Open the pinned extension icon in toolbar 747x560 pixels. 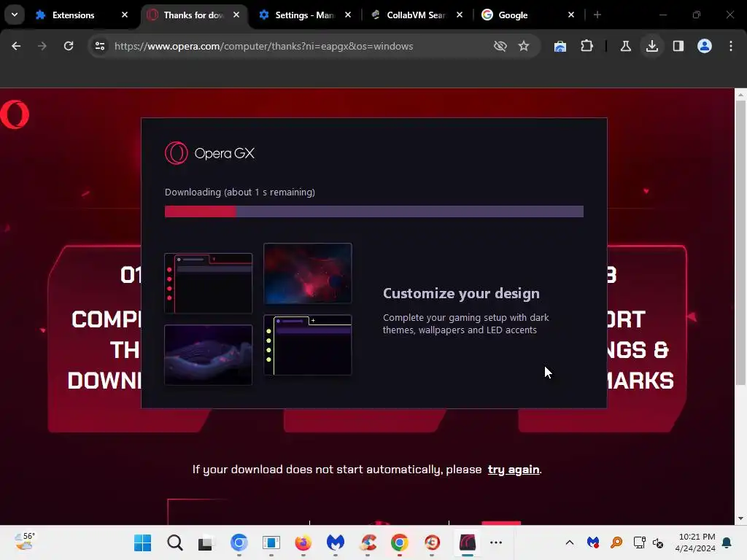tap(560, 46)
